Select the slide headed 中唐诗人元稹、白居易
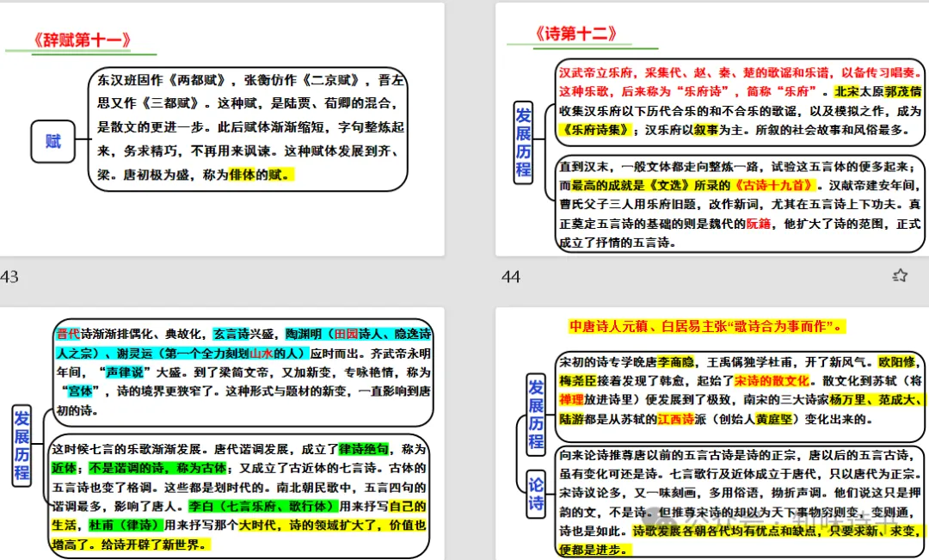Screen dimensions: 929x560 [712, 434]
